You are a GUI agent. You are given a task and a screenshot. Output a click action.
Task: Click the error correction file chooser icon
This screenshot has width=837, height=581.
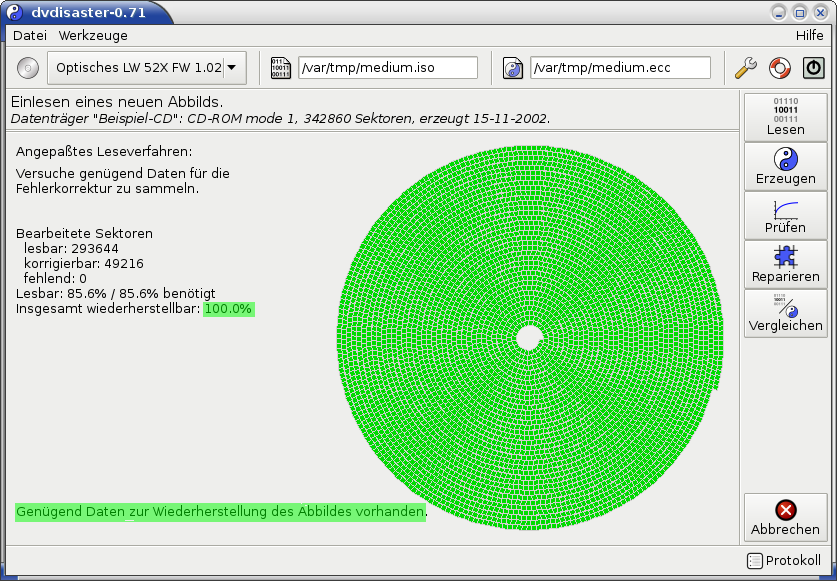point(513,68)
